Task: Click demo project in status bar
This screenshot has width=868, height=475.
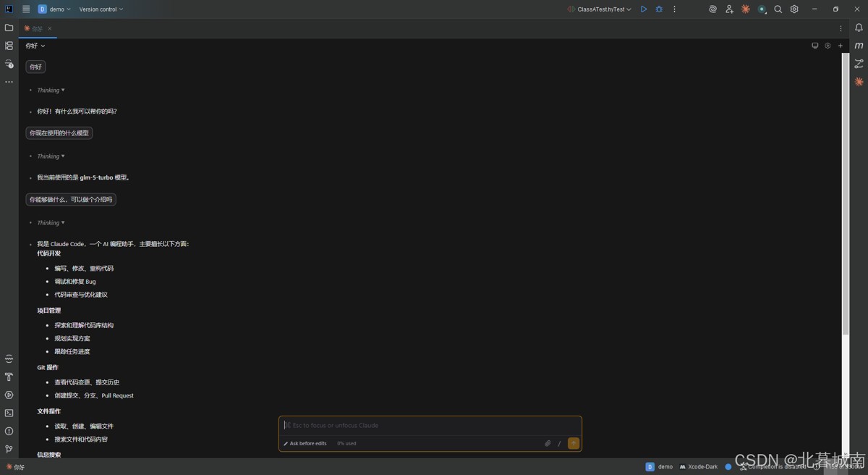Action: point(659,467)
